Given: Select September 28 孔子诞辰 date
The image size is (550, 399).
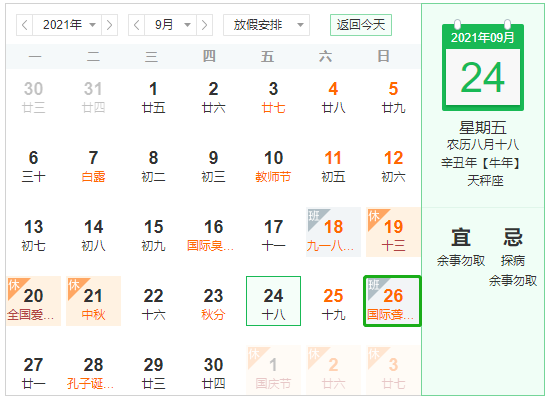Looking at the screenshot, I should (x=93, y=372).
